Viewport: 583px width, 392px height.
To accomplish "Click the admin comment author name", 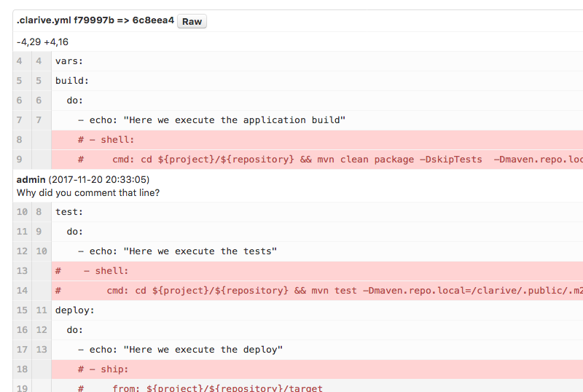I will click(31, 179).
